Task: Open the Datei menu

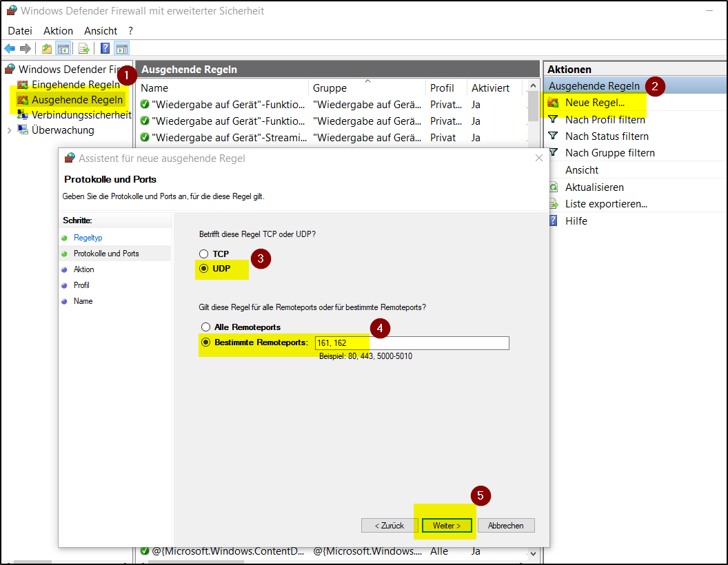Action: click(x=20, y=30)
